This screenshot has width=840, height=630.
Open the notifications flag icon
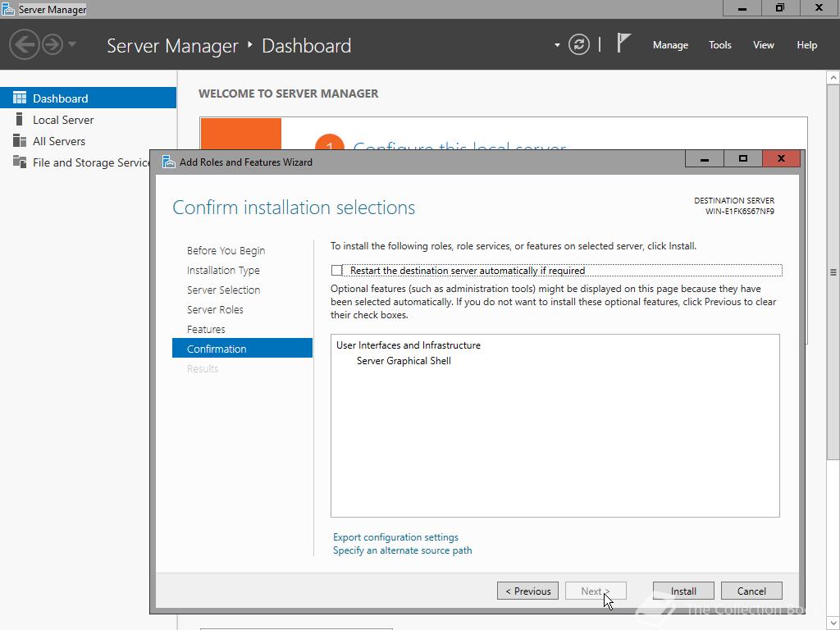pos(623,43)
